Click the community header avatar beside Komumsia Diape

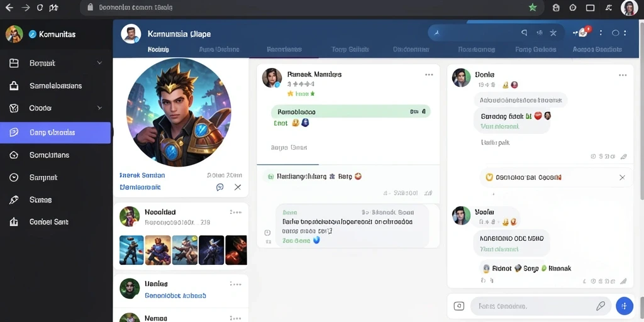pyautogui.click(x=131, y=34)
